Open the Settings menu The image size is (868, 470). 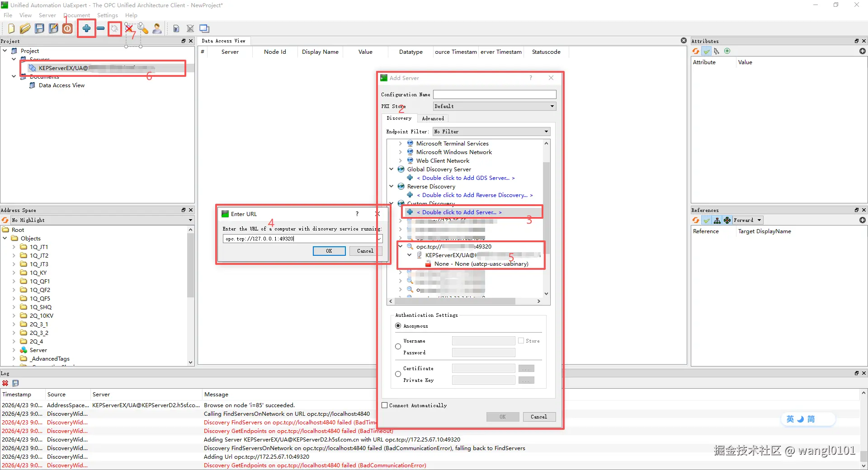(107, 15)
